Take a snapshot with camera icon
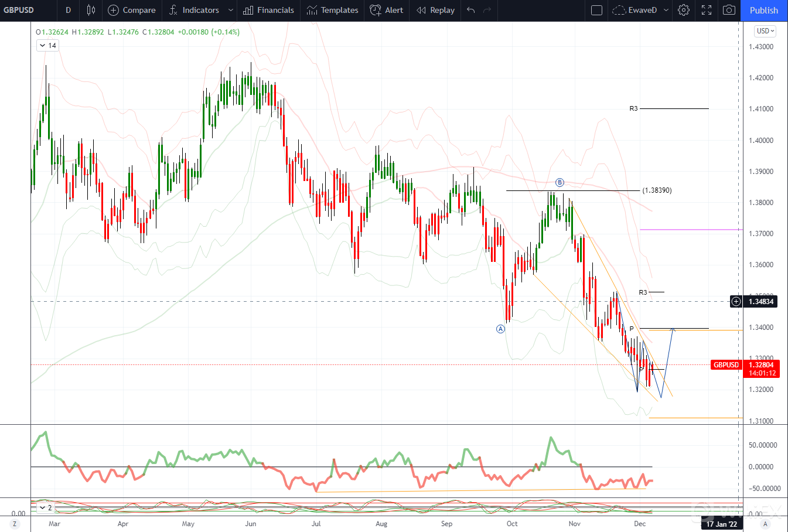Viewport: 788px width, 532px height. [x=729, y=10]
